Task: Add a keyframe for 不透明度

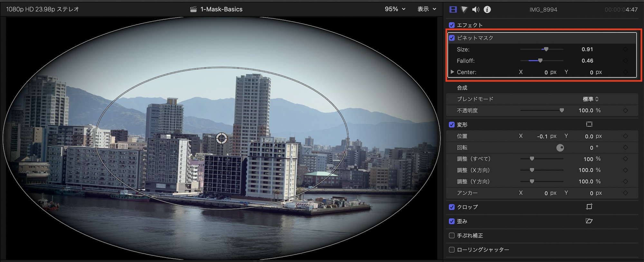Action: [x=625, y=111]
